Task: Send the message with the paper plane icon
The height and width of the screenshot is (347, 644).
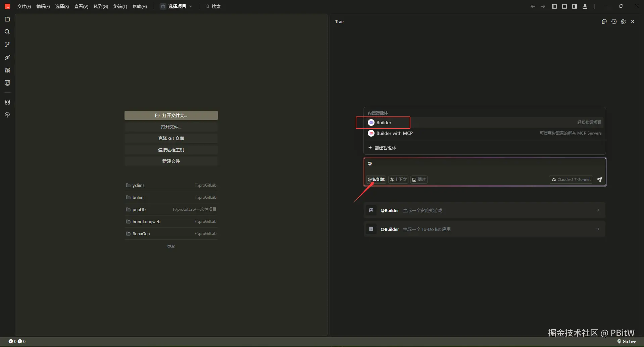Action: (x=600, y=180)
